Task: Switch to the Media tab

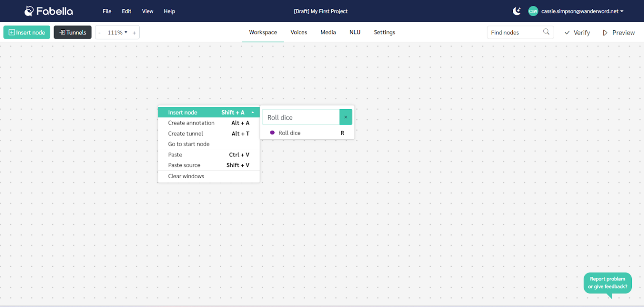Action: 328,32
